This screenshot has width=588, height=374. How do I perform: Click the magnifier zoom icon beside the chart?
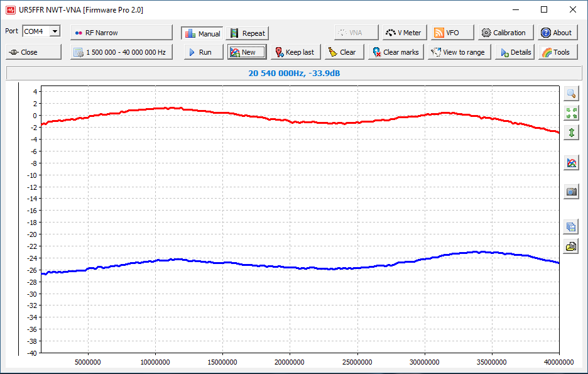(x=571, y=94)
